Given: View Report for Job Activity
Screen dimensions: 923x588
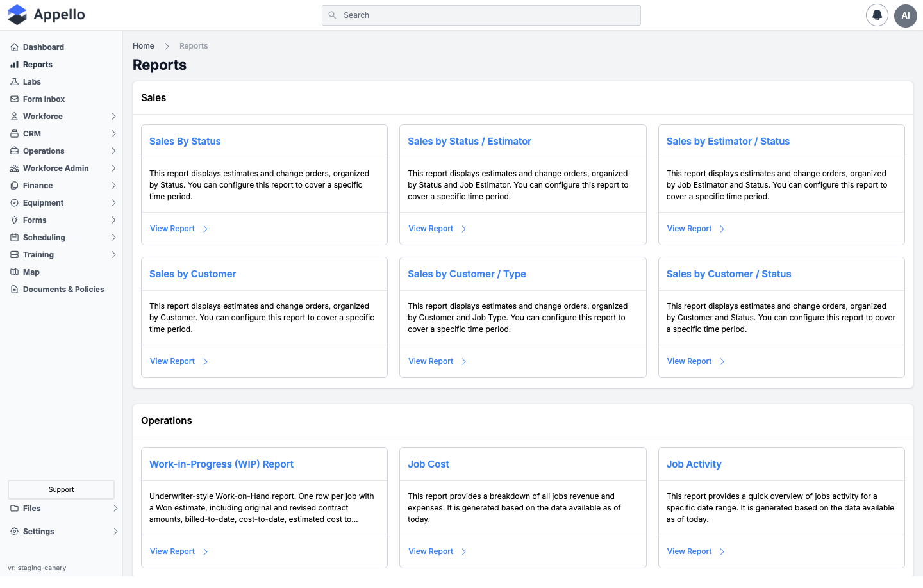Looking at the screenshot, I should [x=696, y=551].
